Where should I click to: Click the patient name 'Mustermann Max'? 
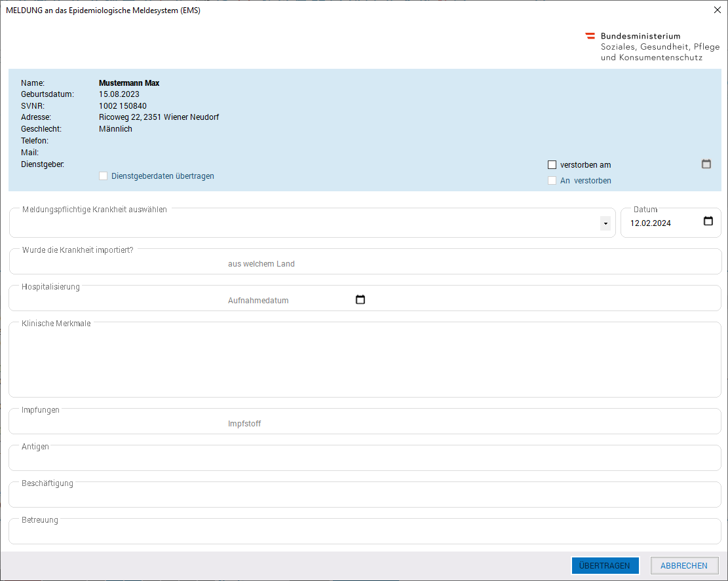pyautogui.click(x=129, y=83)
